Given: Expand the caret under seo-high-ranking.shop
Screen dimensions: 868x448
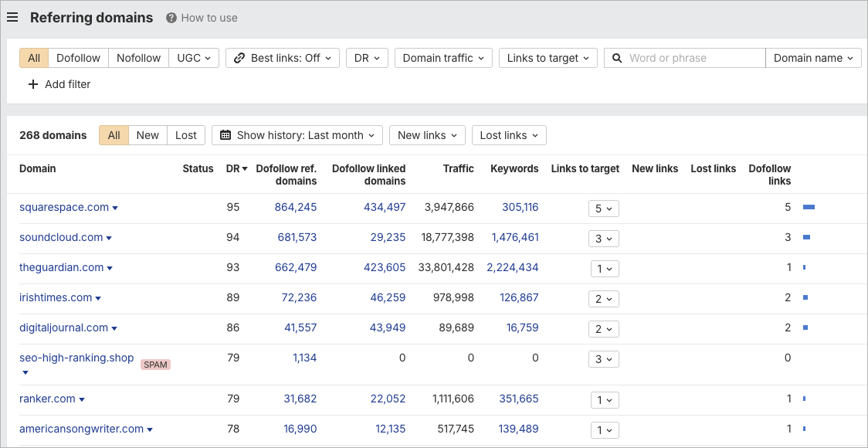Looking at the screenshot, I should click(25, 373).
